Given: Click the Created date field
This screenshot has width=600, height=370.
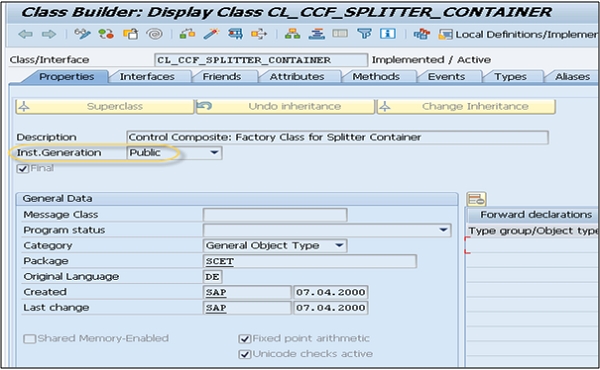Looking at the screenshot, I should click(x=331, y=292).
